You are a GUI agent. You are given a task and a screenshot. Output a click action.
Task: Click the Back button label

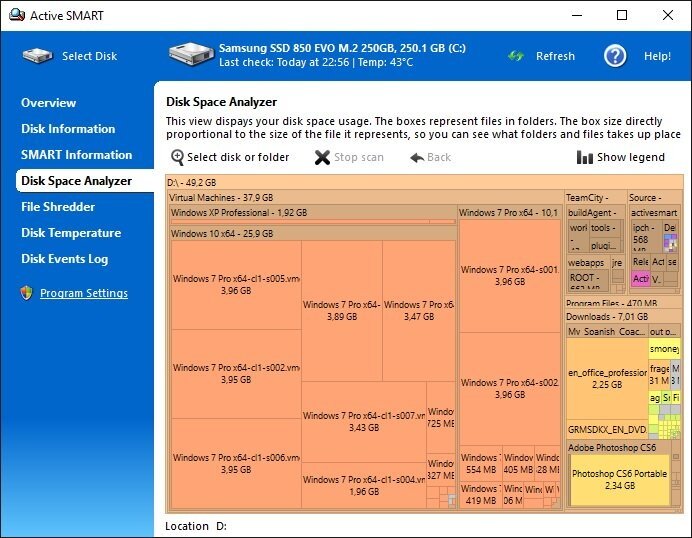coord(439,157)
